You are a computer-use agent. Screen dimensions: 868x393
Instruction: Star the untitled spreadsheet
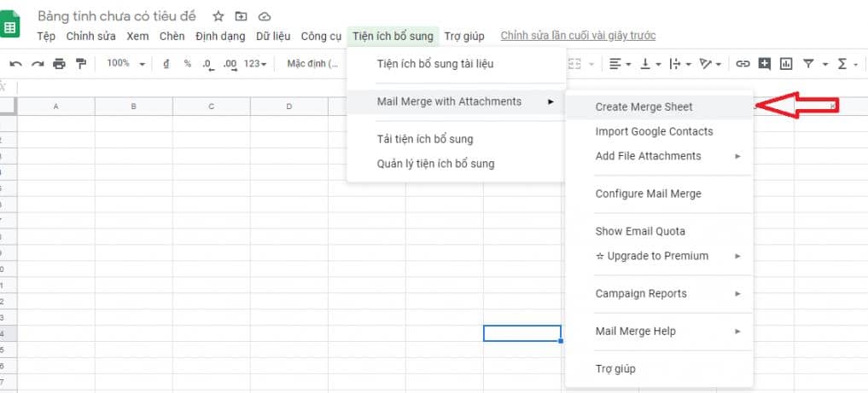coord(218,16)
